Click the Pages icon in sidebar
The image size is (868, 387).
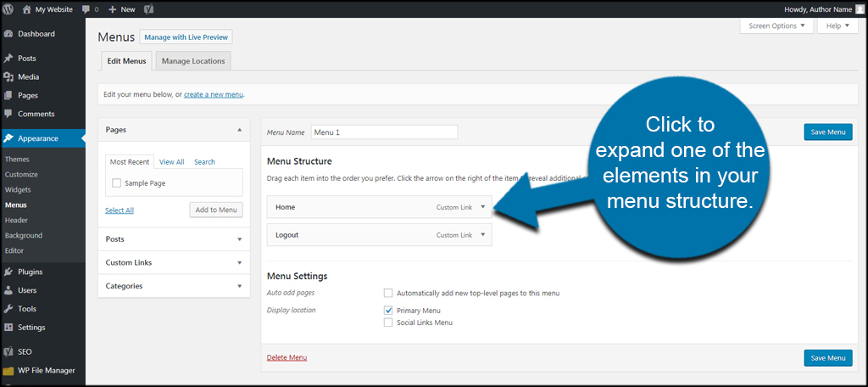(8, 95)
